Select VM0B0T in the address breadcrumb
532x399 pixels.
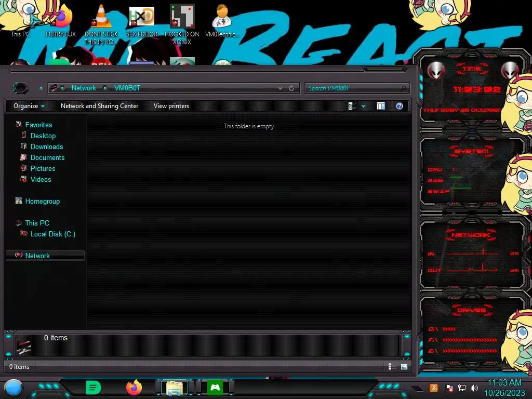(127, 88)
